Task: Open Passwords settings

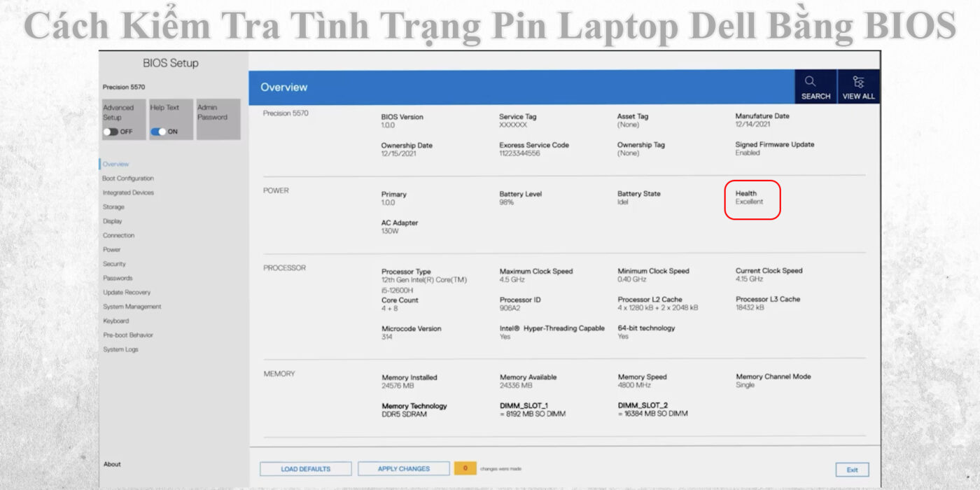Action: pos(118,278)
